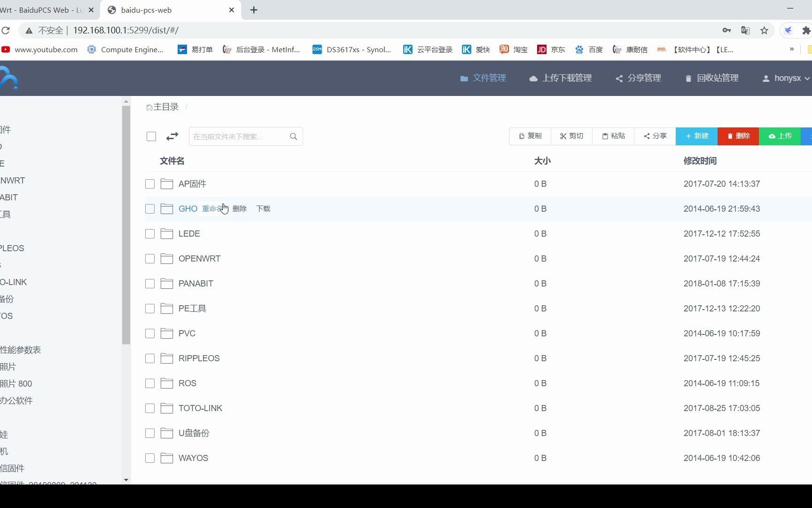This screenshot has height=508, width=812.
Task: Click the 剪切 cut button
Action: [x=572, y=136]
